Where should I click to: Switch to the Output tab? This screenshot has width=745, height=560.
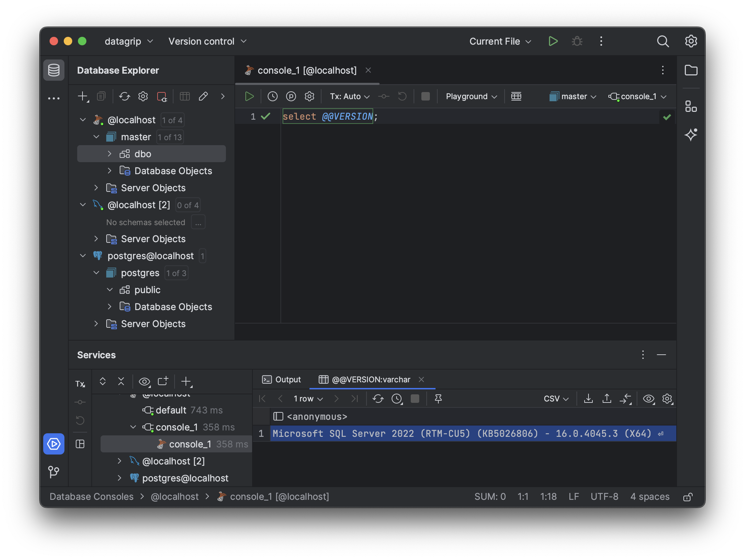tap(281, 379)
